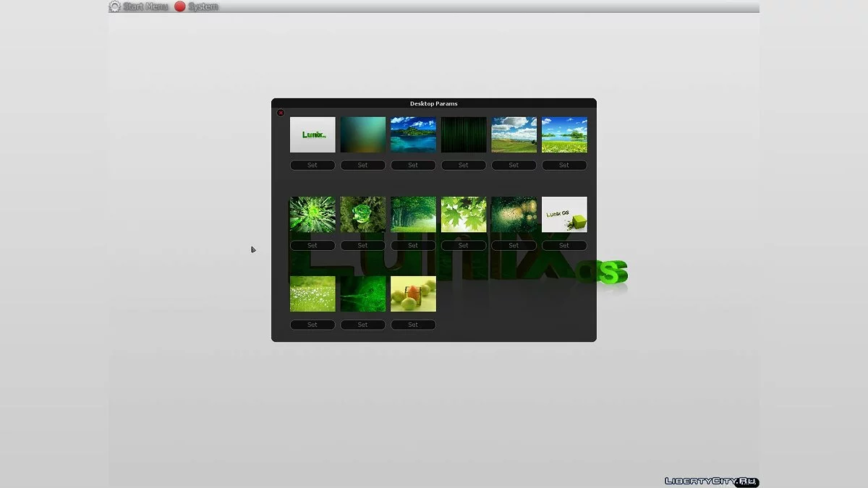The height and width of the screenshot is (488, 868).
Task: Click the gear icon beside Start Menu
Action: click(x=114, y=7)
